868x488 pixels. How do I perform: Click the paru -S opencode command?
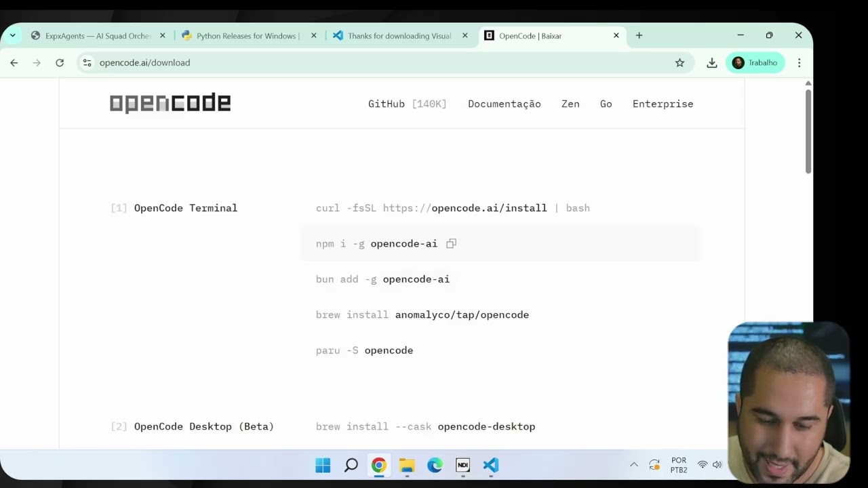point(364,350)
